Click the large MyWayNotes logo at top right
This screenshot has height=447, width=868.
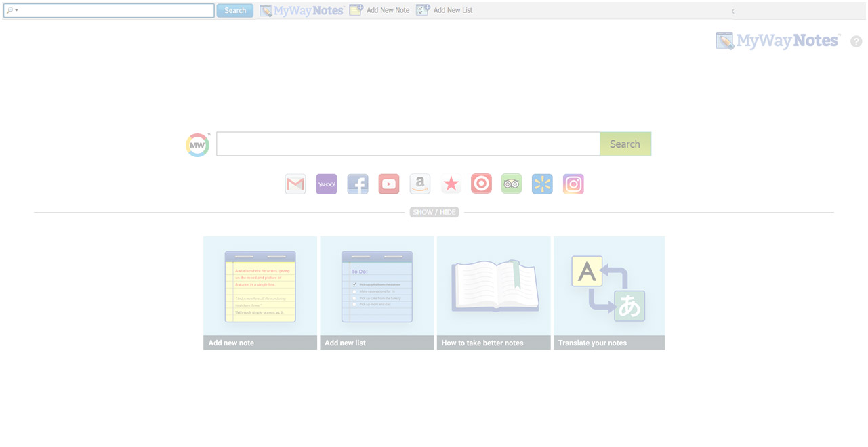point(778,41)
